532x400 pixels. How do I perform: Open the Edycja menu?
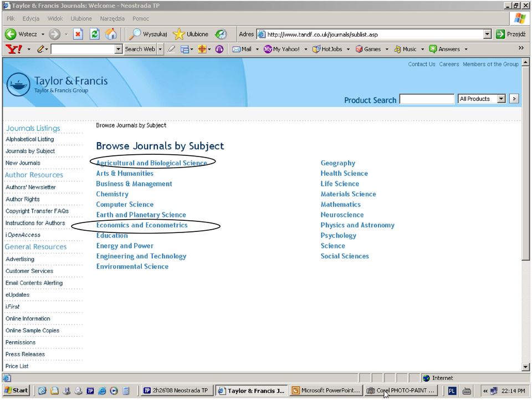pyautogui.click(x=31, y=19)
